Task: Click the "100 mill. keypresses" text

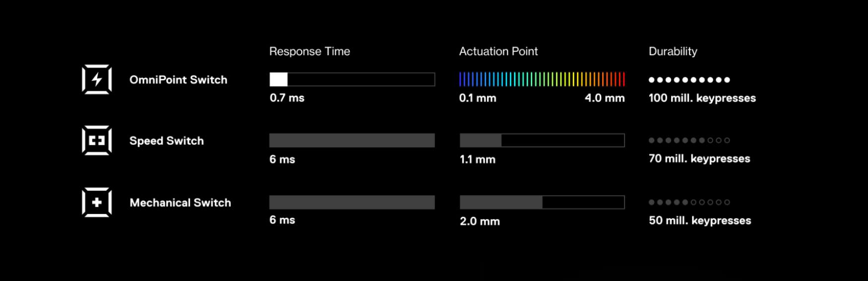Action: (x=702, y=98)
